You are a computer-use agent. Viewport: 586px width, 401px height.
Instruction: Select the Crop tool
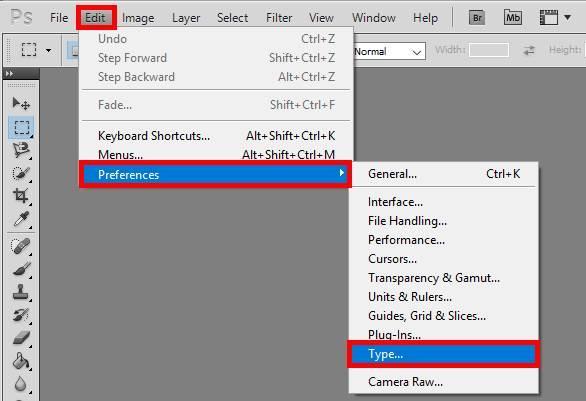[x=21, y=196]
